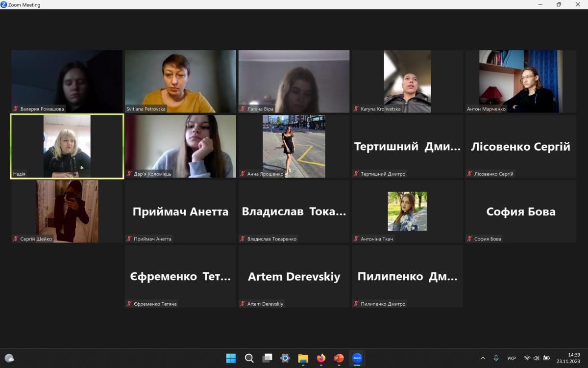Open File Explorer from the taskbar
This screenshot has height=368, width=588.
(303, 358)
